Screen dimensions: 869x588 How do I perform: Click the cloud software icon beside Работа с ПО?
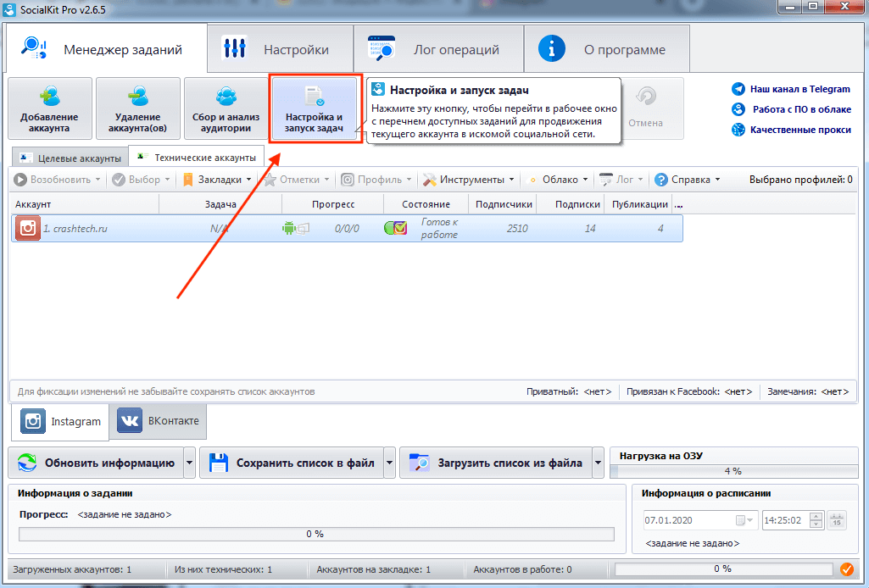click(x=738, y=109)
